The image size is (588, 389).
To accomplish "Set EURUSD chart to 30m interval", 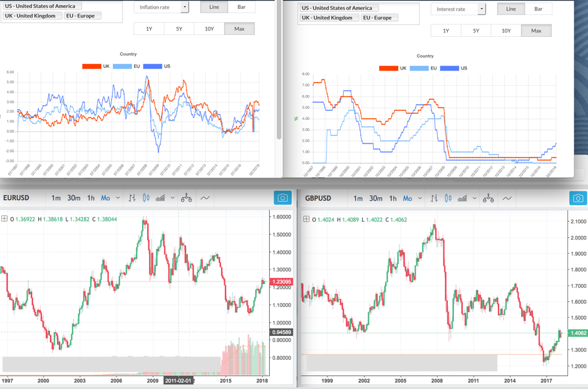I will [x=74, y=198].
